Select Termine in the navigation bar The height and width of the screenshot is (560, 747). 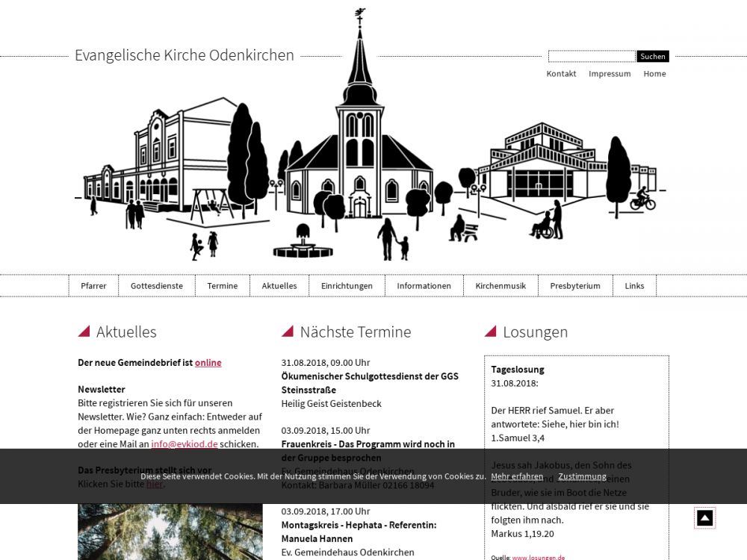tap(222, 286)
